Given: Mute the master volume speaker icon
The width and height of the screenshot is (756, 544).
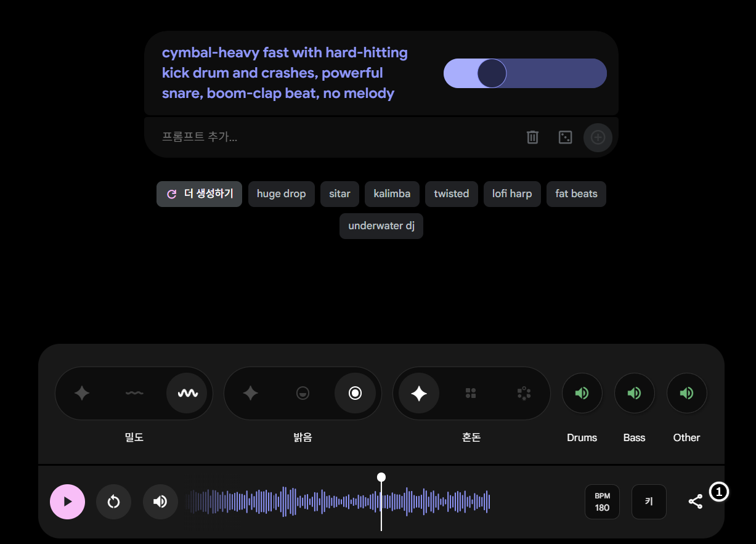Looking at the screenshot, I should (160, 501).
